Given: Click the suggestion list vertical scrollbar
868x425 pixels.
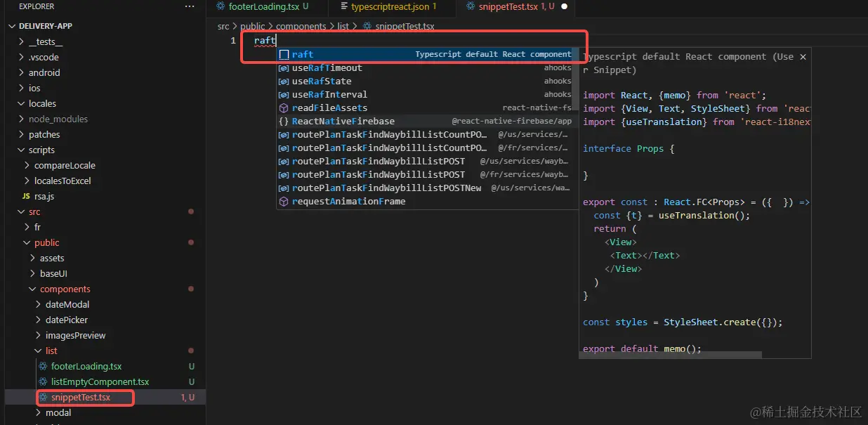Looking at the screenshot, I should click(576, 79).
